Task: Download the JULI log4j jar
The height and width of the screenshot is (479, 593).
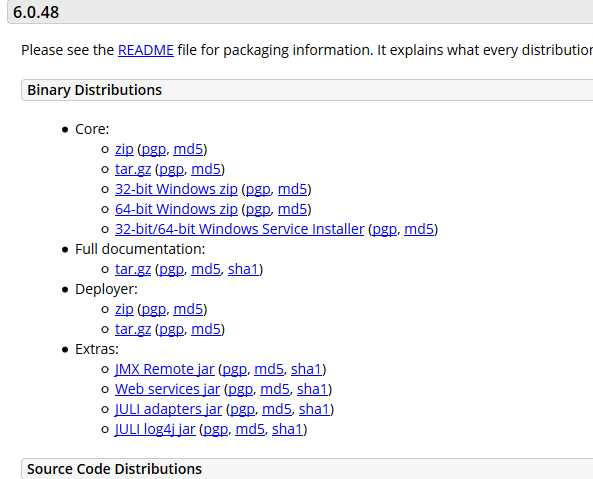Action: point(155,429)
